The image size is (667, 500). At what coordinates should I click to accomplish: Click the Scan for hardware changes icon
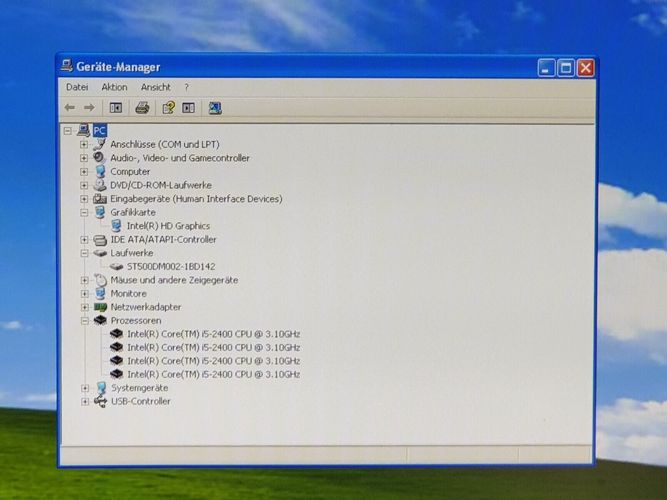(x=215, y=108)
